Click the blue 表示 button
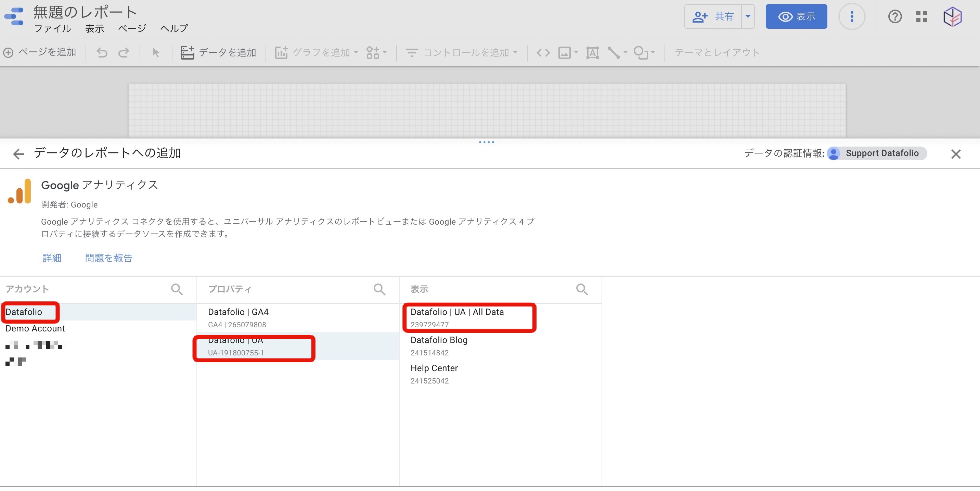The image size is (980, 491). (x=796, y=16)
